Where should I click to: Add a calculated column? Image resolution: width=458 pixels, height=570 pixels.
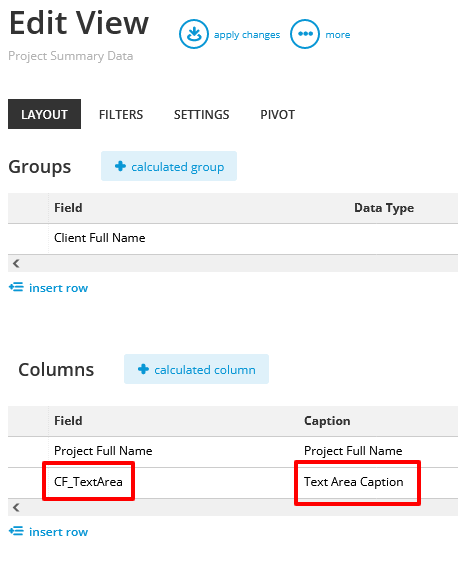click(x=196, y=369)
